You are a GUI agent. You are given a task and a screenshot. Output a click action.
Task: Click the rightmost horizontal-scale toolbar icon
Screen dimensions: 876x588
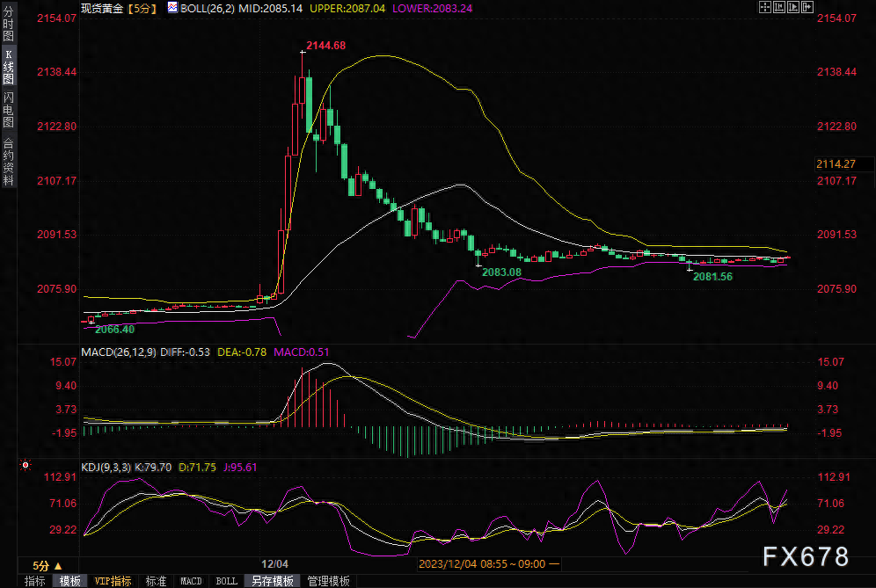pyautogui.click(x=809, y=7)
